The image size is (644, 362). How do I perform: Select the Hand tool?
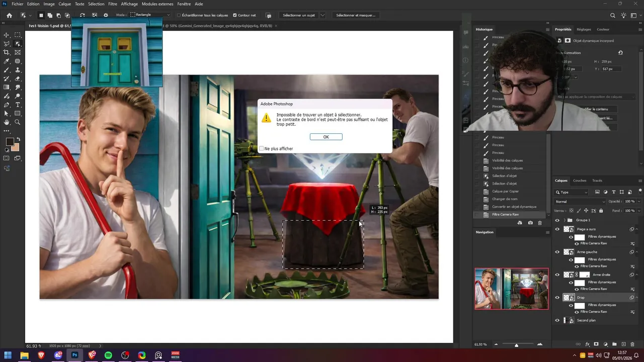(7, 122)
